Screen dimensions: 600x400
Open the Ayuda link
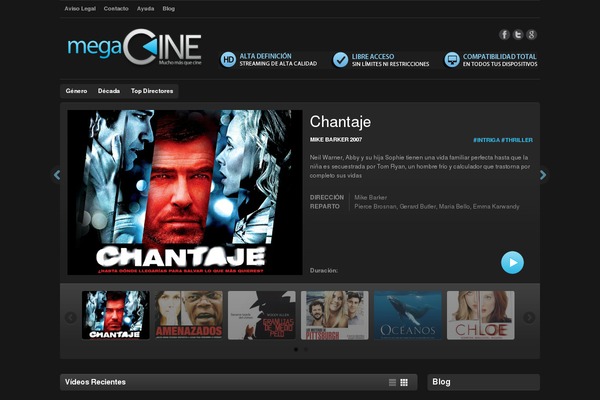click(145, 8)
